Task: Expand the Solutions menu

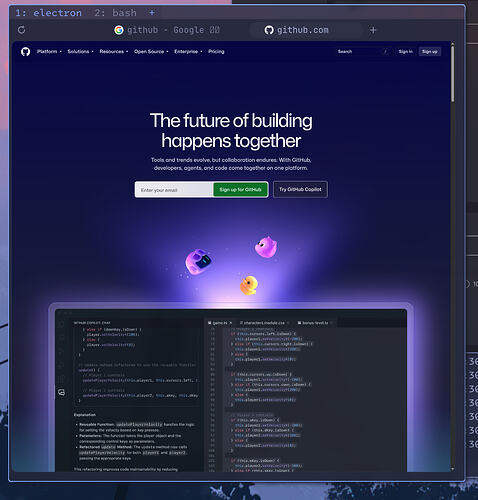Action: [x=80, y=52]
